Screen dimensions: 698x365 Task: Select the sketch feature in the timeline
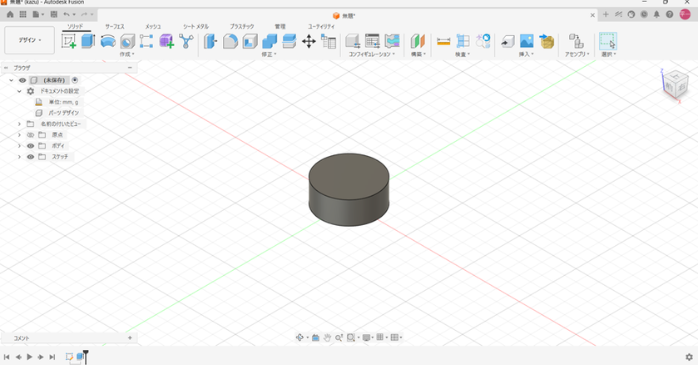pyautogui.click(x=69, y=357)
